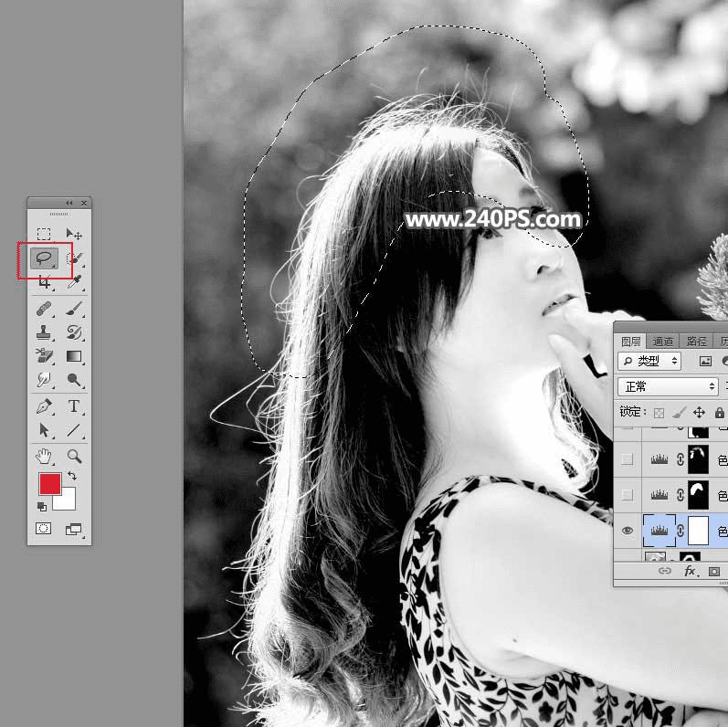Select the Clone Stamp tool
The height and width of the screenshot is (727, 728).
pos(44,332)
